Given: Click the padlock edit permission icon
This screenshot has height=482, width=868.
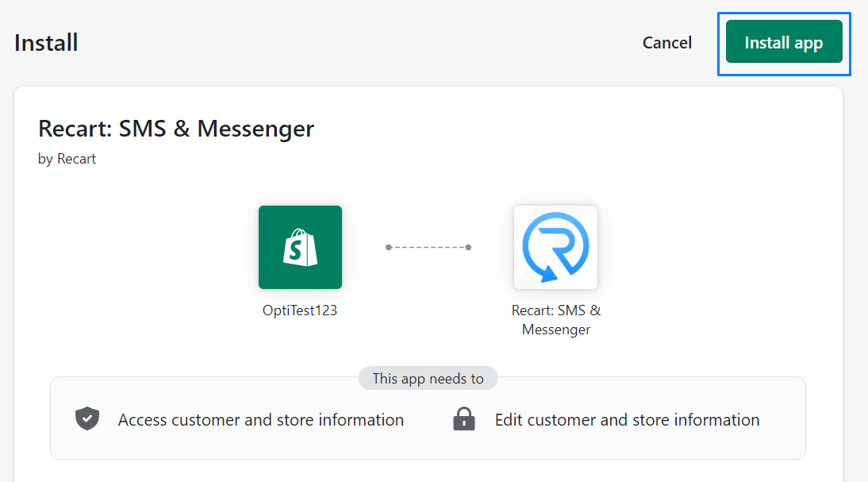Looking at the screenshot, I should pyautogui.click(x=464, y=418).
